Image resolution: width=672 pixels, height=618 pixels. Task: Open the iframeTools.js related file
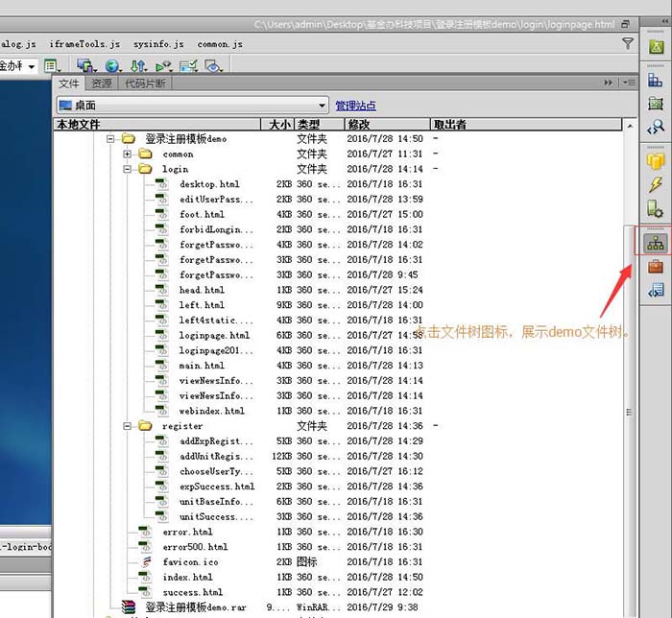coord(84,44)
